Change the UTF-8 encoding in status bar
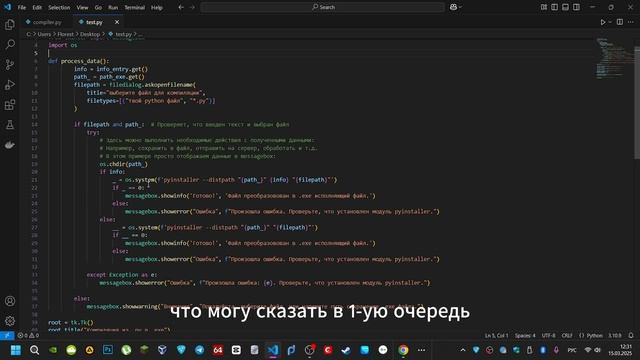Image resolution: width=640 pixels, height=360 pixels. coord(548,336)
